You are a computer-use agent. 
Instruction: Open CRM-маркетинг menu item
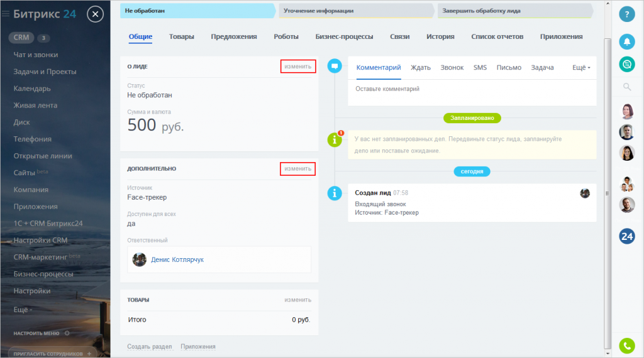tap(47, 257)
